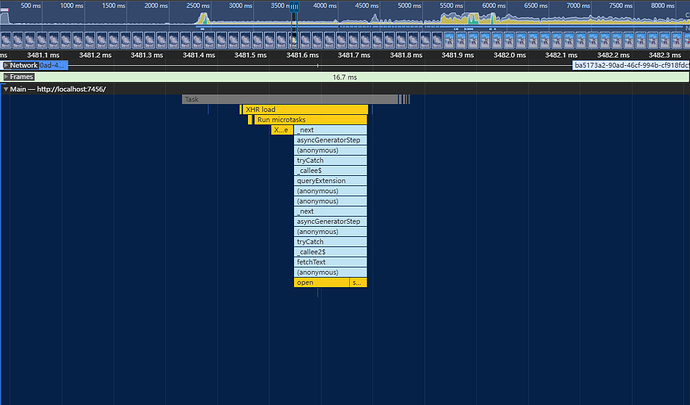The width and height of the screenshot is (690, 405).
Task: Click the (anonymous) frame above second tryCatch
Action: click(330, 232)
